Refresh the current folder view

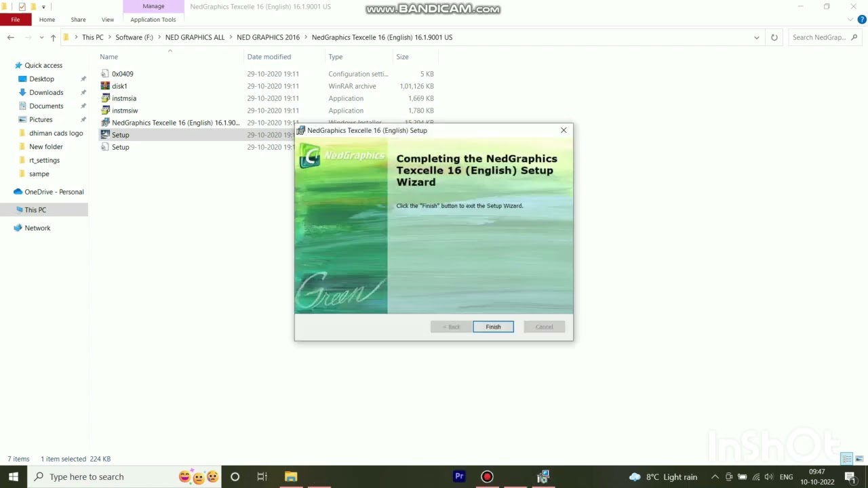coord(774,37)
